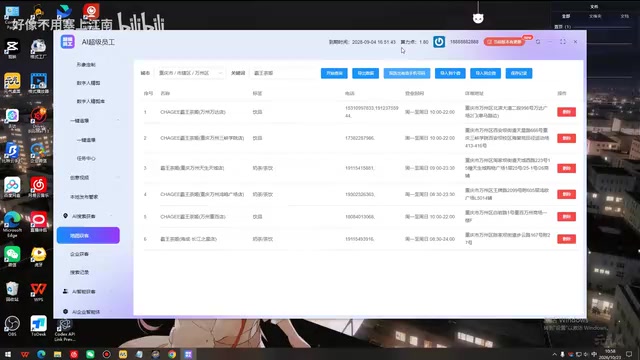Open the city cascader 重庆市 / 市辖区 / 万州区
This screenshot has height=360, width=640.
click(191, 73)
